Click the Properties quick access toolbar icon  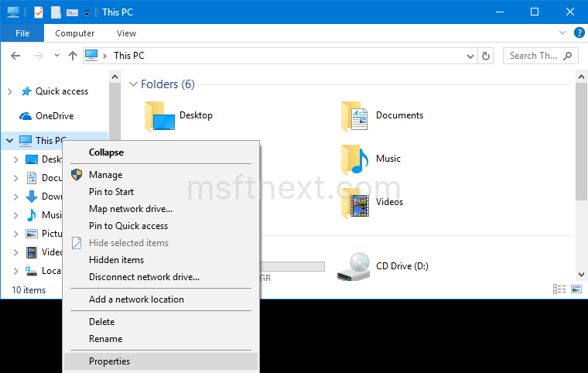coord(39,12)
